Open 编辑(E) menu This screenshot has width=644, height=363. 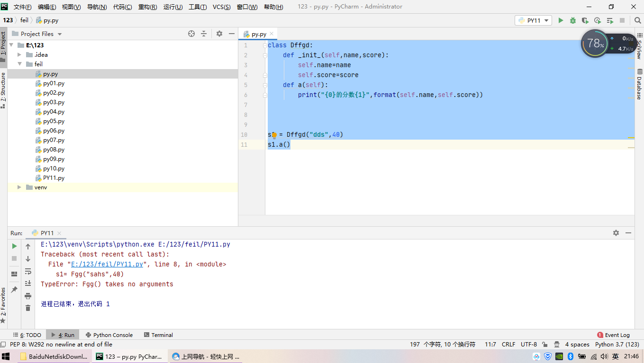pyautogui.click(x=47, y=7)
